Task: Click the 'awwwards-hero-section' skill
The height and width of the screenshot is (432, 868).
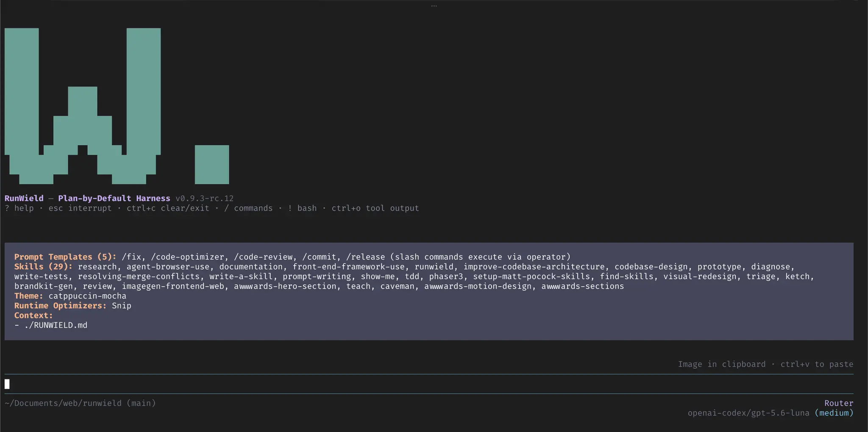Action: tap(285, 286)
